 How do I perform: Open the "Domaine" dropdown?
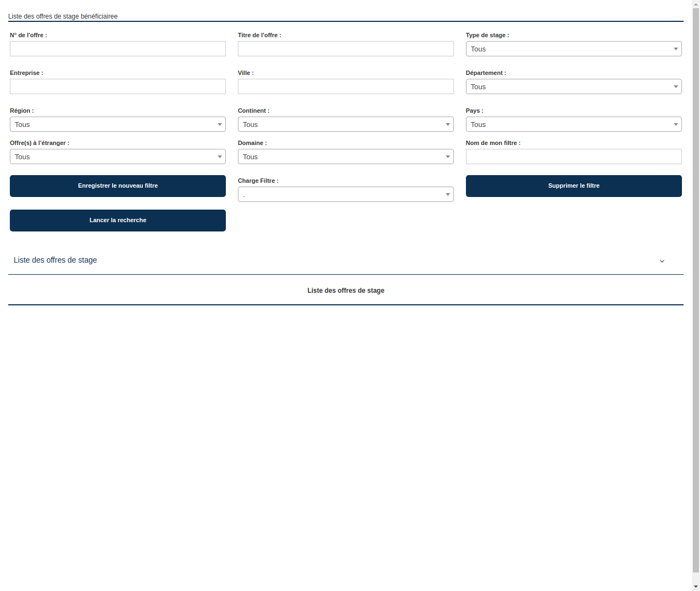(x=346, y=157)
